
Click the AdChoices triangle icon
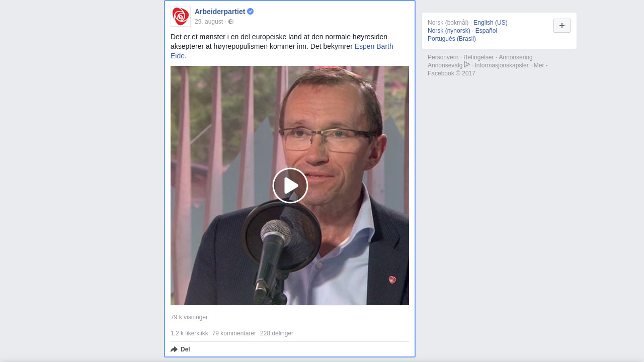coord(467,64)
